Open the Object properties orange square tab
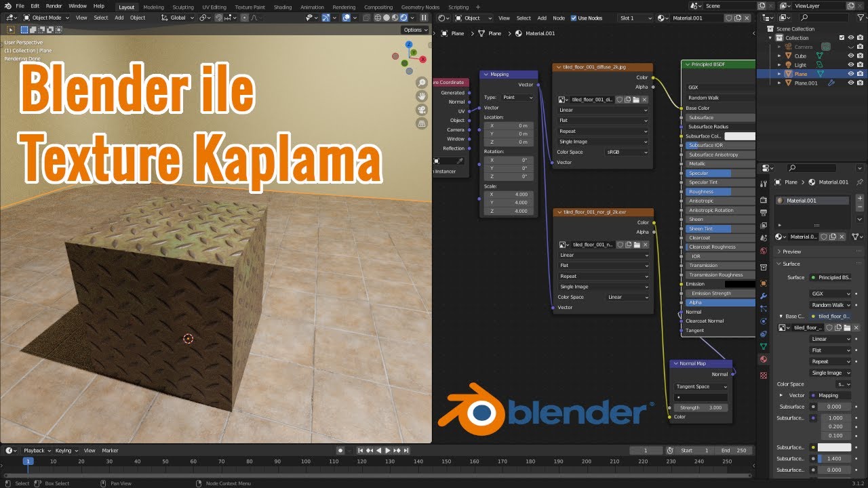 764,283
